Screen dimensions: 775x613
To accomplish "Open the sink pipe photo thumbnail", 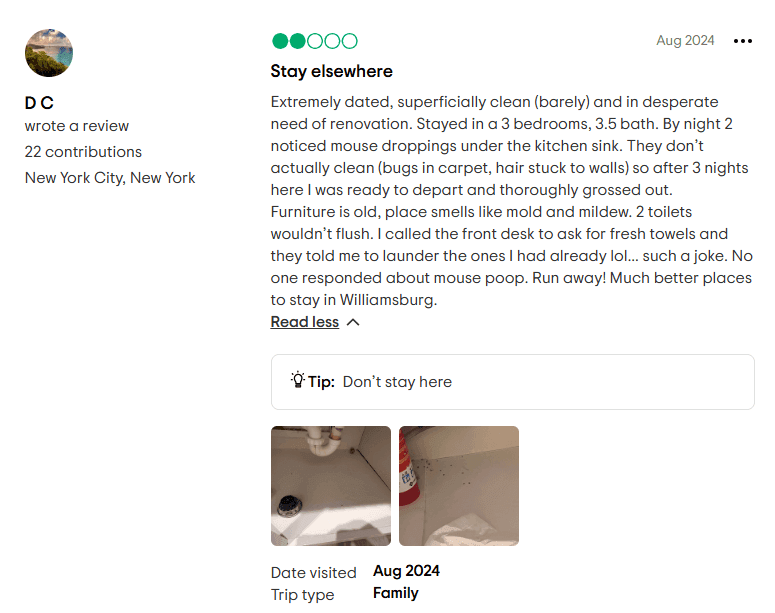I will pyautogui.click(x=330, y=486).
